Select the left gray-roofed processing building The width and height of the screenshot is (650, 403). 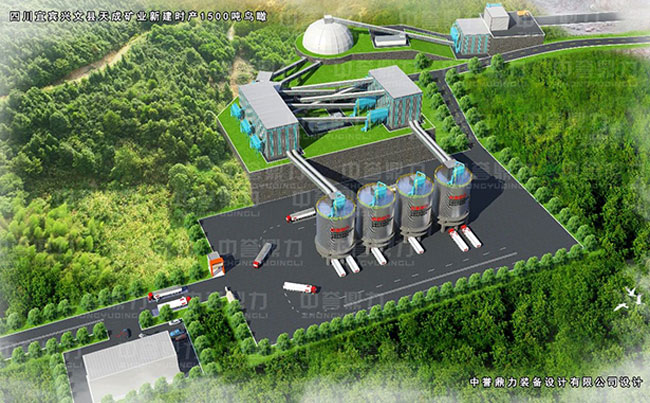click(268, 117)
